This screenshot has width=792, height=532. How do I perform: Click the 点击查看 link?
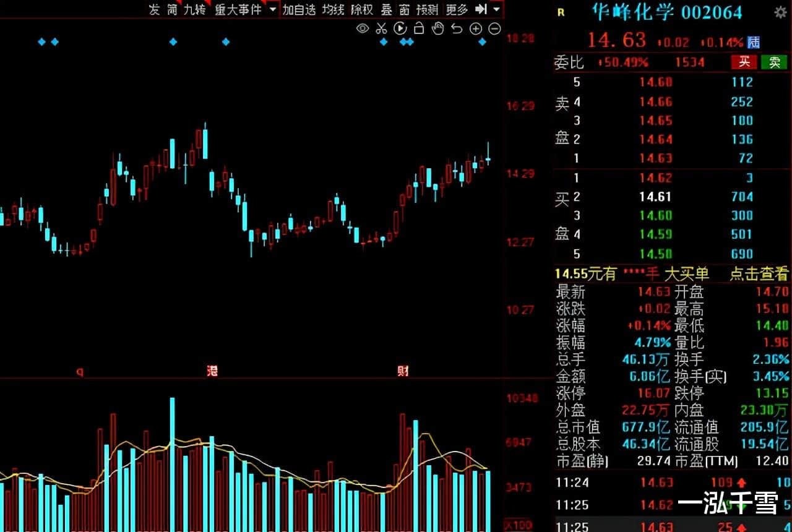(759, 274)
